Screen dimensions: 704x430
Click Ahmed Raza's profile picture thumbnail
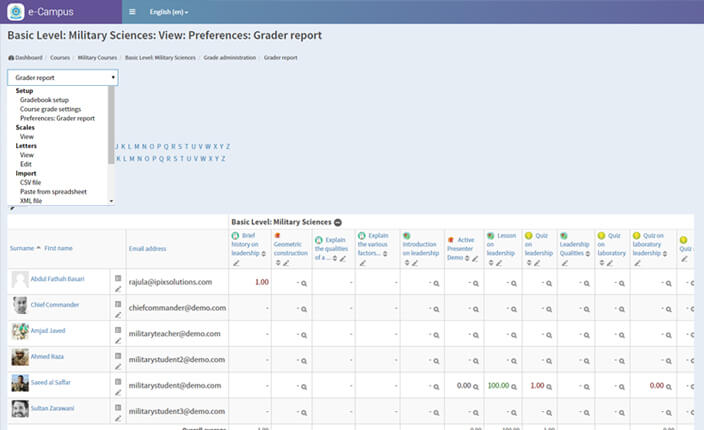(x=20, y=357)
